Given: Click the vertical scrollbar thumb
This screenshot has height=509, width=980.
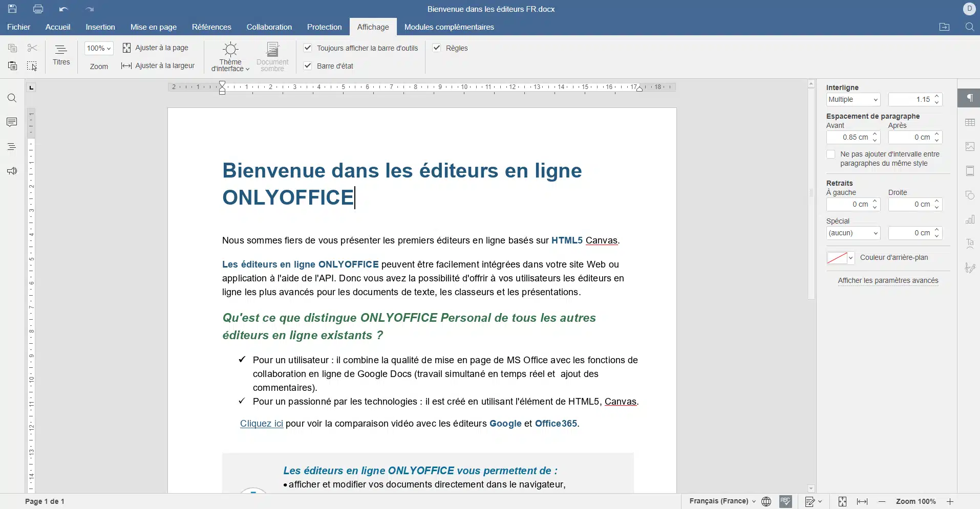Looking at the screenshot, I should (811, 193).
